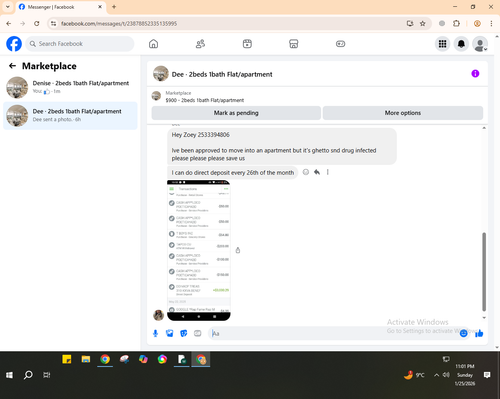Click the Hey Zoey message bubble
Screen dimensions: 500x399
tap(282, 146)
